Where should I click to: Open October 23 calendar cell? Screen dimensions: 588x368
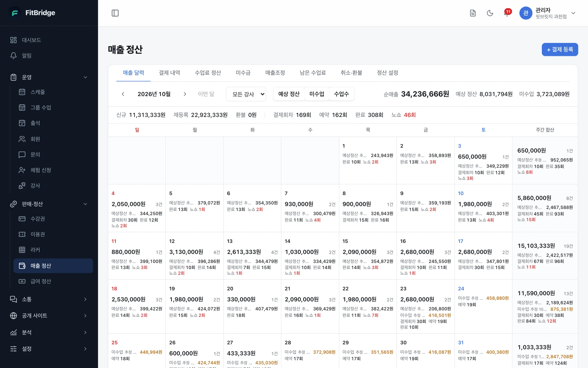tap(425, 306)
